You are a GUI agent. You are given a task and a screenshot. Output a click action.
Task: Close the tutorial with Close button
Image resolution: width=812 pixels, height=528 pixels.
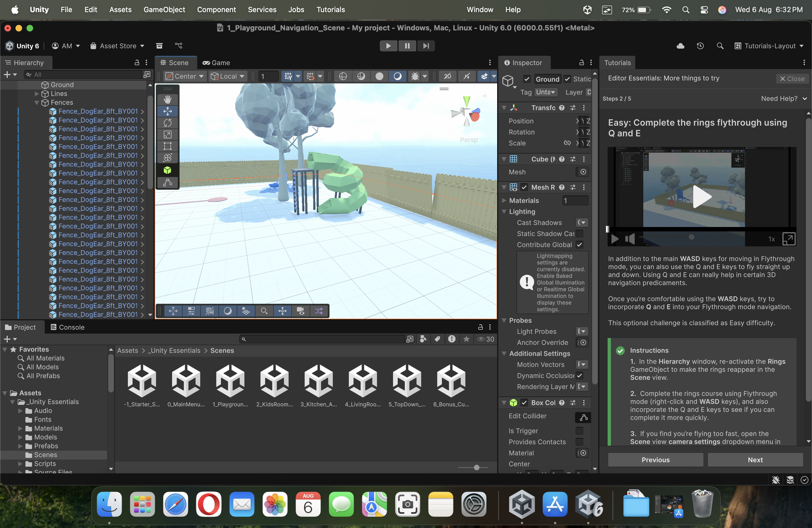792,79
